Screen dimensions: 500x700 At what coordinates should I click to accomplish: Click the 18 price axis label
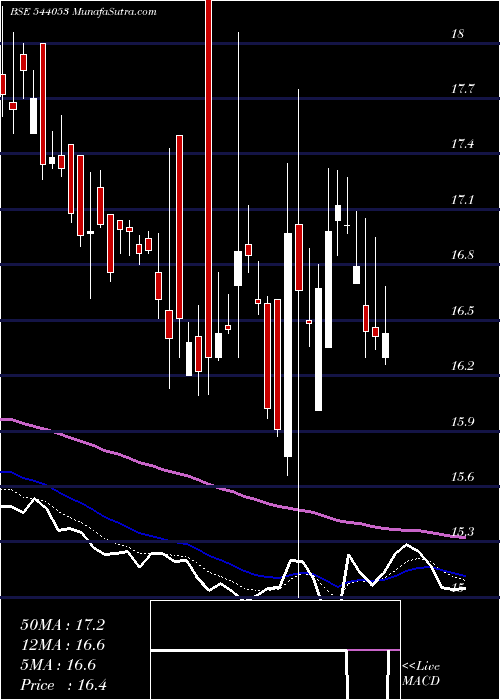(458, 34)
